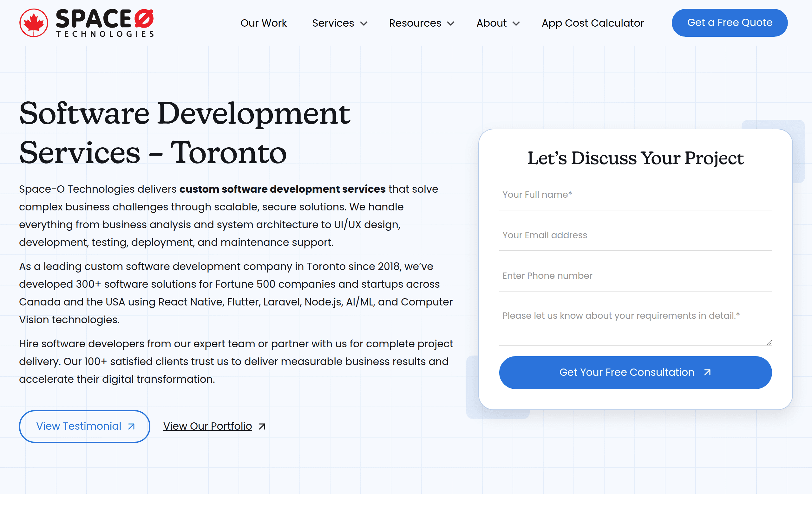Click the Space-O Technologies maple leaf logo
Viewport: 812px width, 507px height.
coord(34,22)
